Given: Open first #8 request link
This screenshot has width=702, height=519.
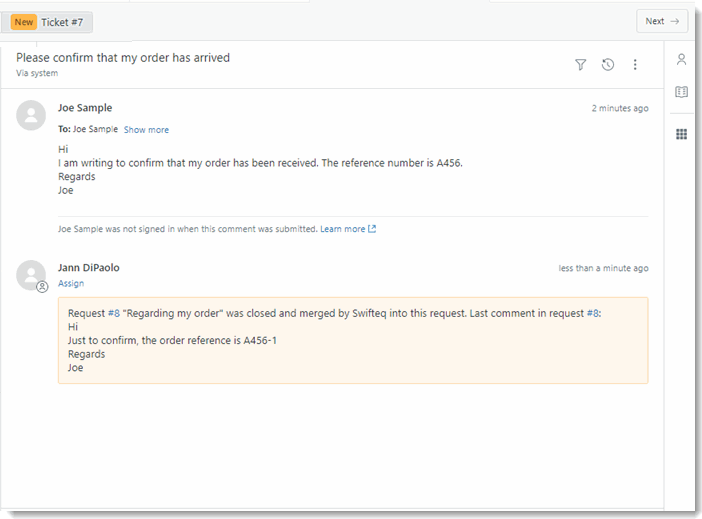Looking at the screenshot, I should tap(114, 313).
